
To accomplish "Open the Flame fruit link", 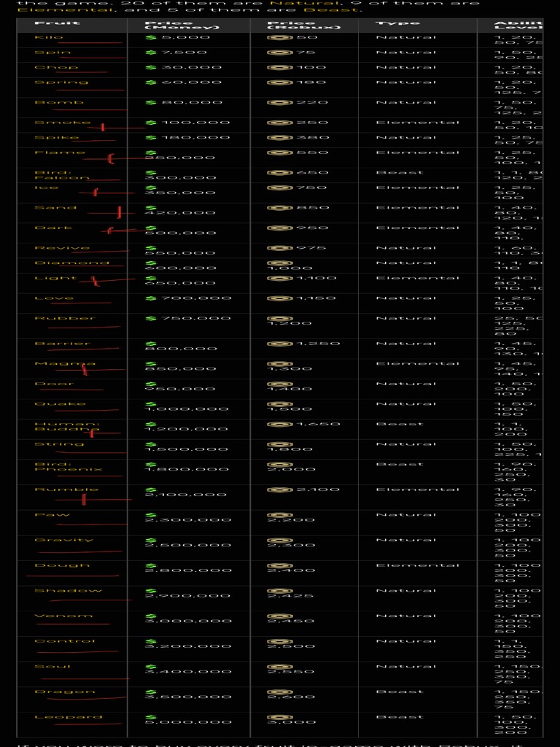I will (x=60, y=153).
